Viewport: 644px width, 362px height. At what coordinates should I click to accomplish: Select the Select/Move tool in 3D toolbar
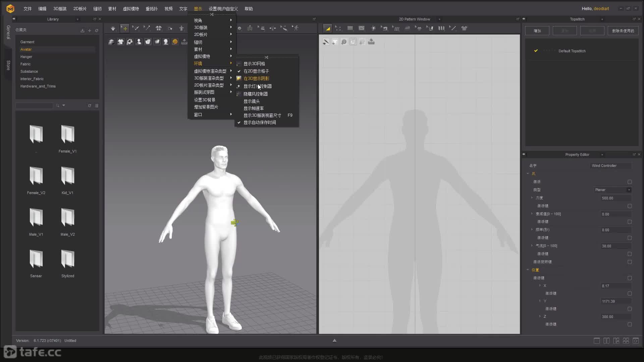(124, 28)
